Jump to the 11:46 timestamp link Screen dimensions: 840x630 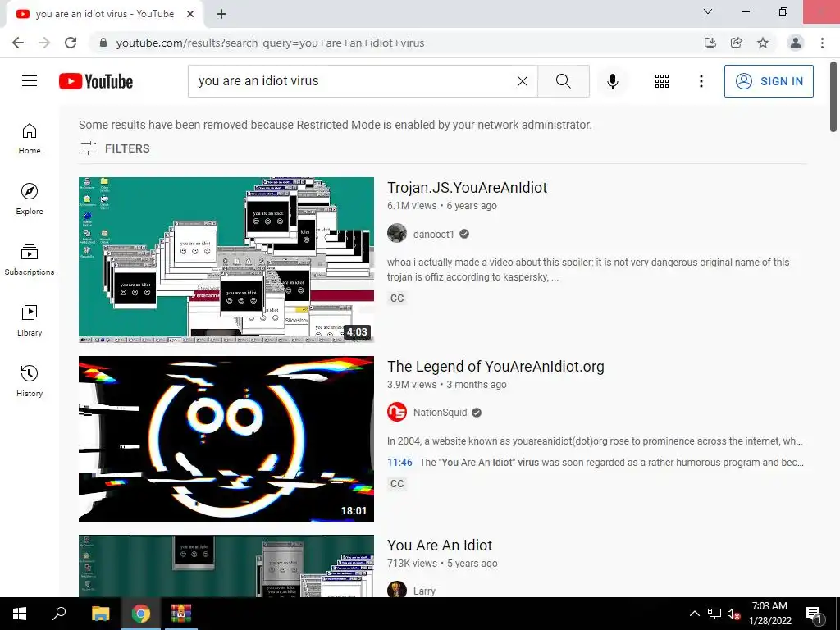click(x=399, y=463)
